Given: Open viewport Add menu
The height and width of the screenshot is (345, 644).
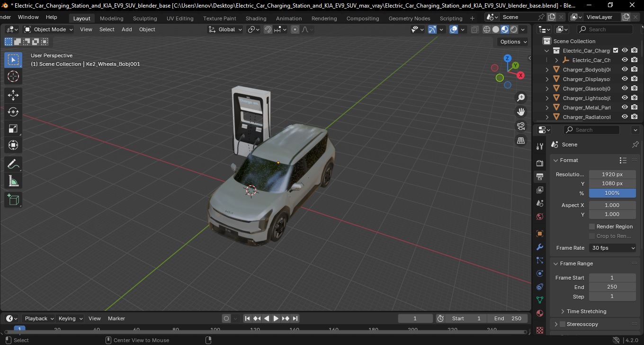Looking at the screenshot, I should (126, 29).
